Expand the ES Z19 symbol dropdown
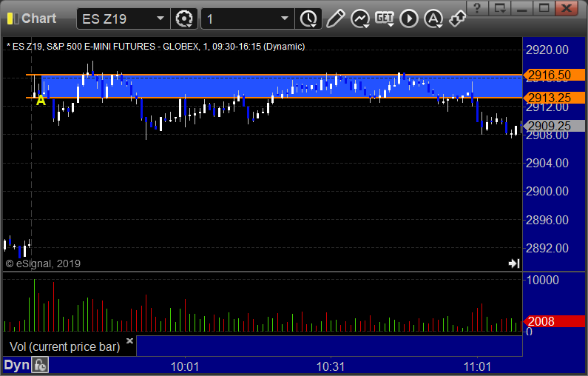 coord(160,19)
